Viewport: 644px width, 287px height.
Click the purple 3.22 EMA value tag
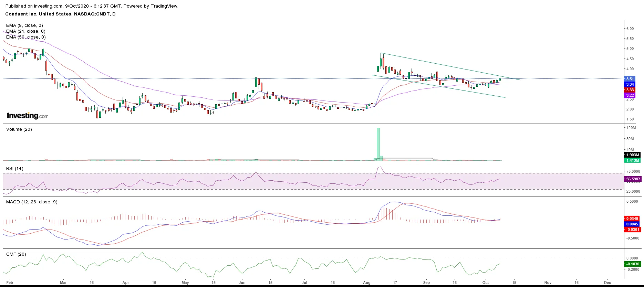pyautogui.click(x=630, y=95)
